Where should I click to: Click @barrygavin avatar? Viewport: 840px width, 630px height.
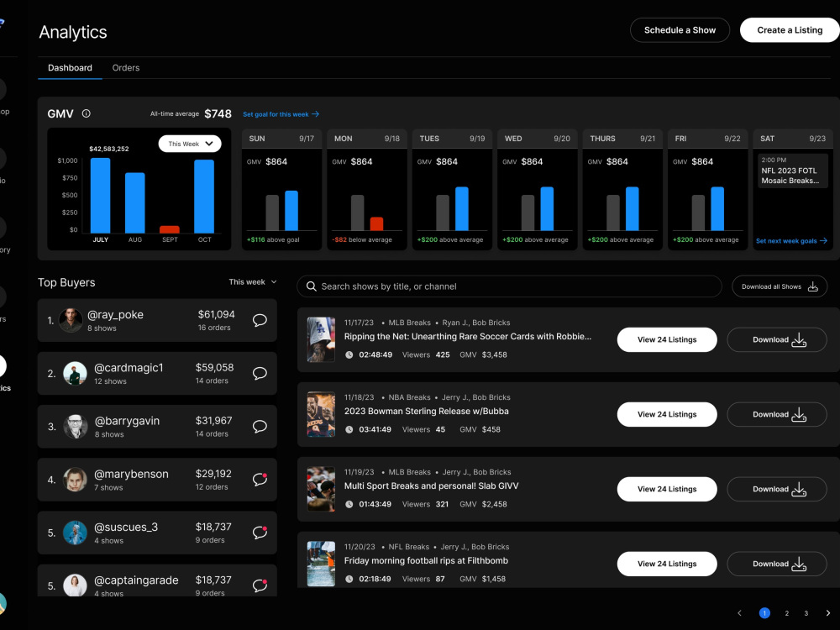75,427
